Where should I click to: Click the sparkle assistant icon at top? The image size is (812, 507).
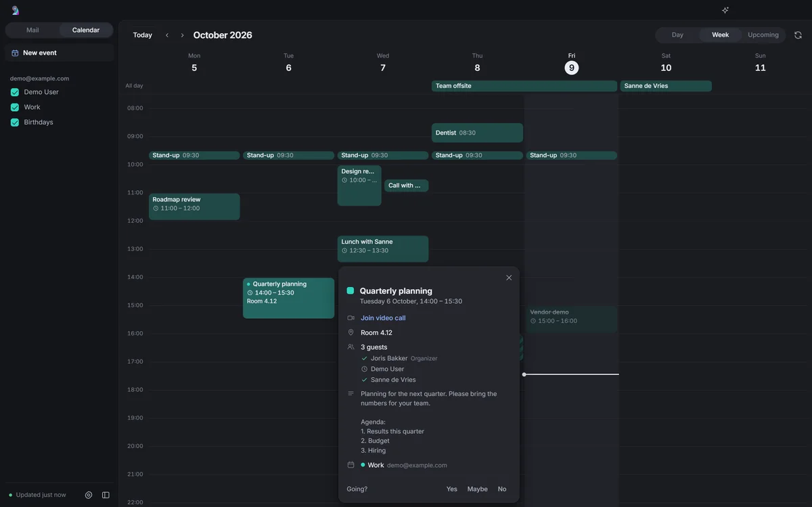(x=725, y=10)
